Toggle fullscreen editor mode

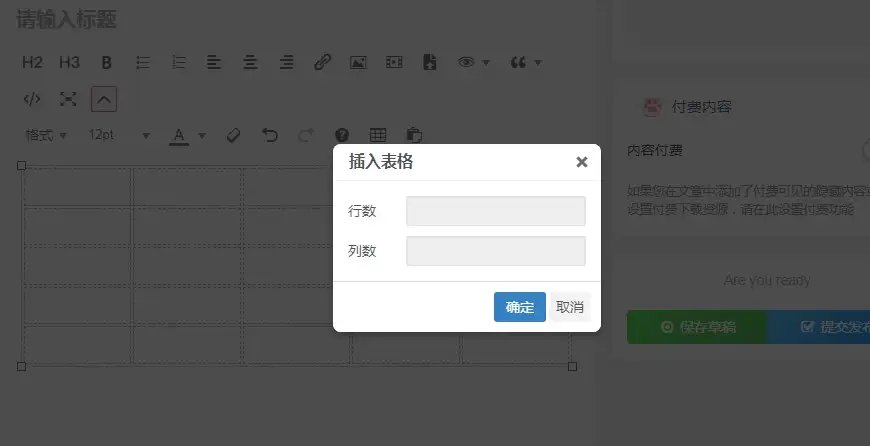click(68, 99)
